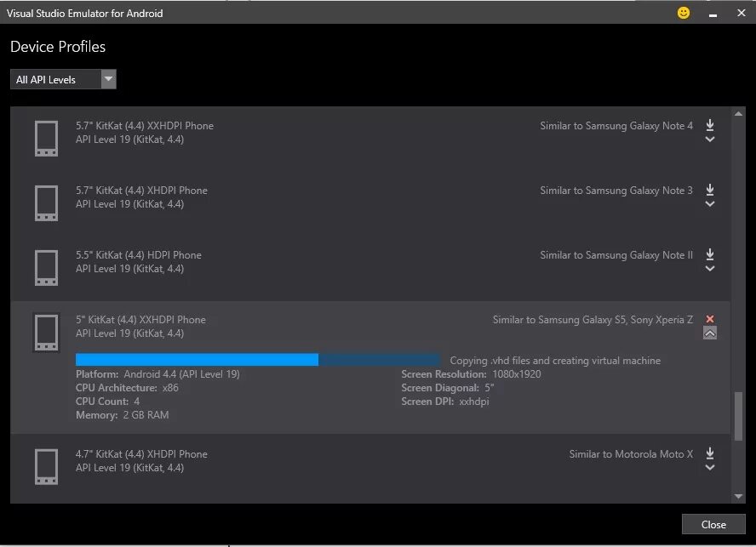Click the Device Profiles heading

coord(58,47)
